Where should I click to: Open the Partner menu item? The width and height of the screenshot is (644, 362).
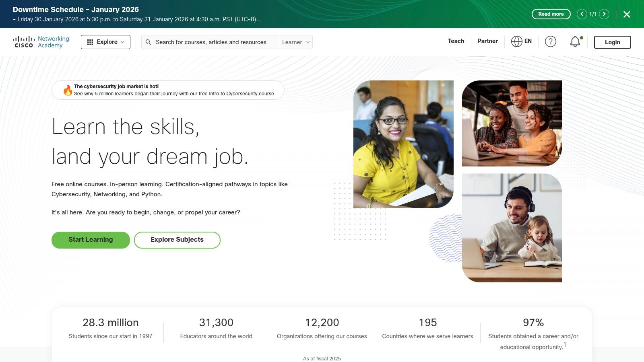click(487, 41)
